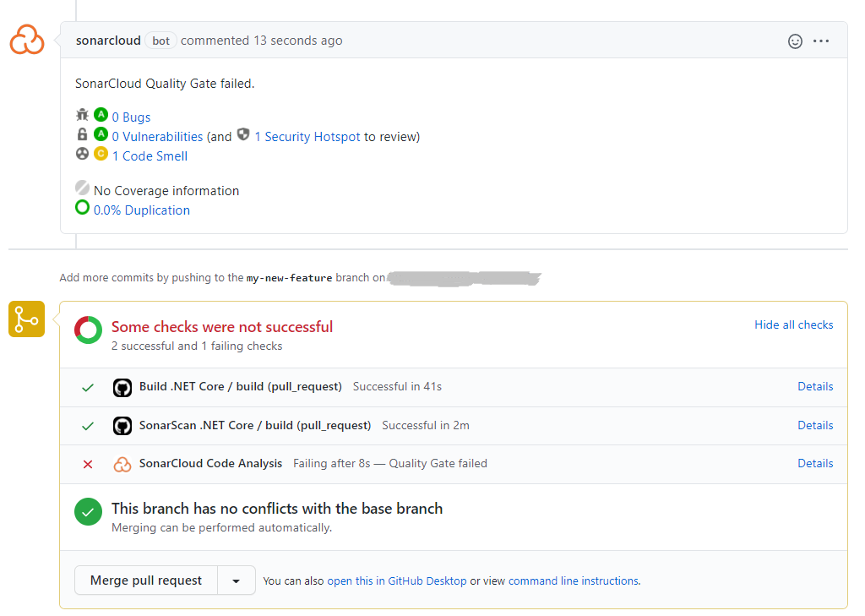Click the green A rating next to Bugs
The height and width of the screenshot is (616, 865).
coord(101,115)
